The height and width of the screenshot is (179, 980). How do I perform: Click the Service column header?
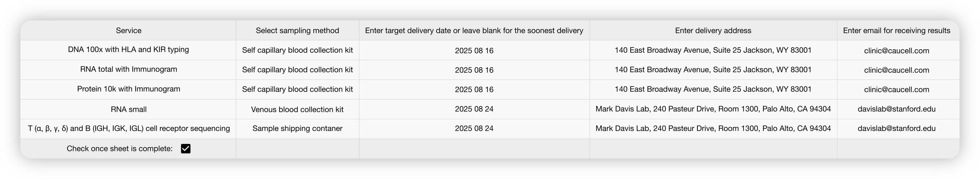(x=129, y=30)
